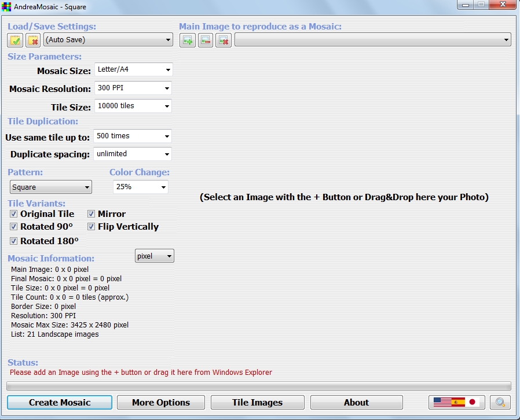
Task: Click the 'Status:' heading
Action: tap(23, 362)
